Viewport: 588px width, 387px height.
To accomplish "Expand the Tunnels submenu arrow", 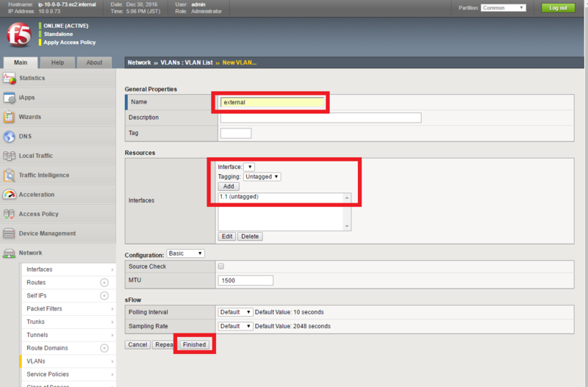I will [x=112, y=335].
